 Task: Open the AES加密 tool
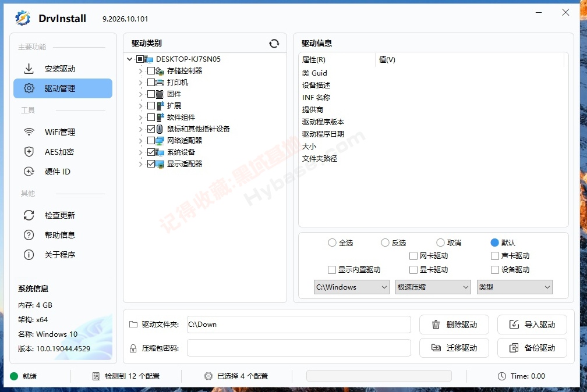[63, 151]
